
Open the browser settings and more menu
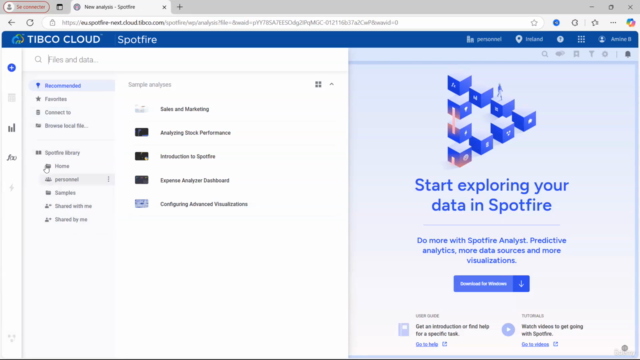pyautogui.click(x=613, y=22)
